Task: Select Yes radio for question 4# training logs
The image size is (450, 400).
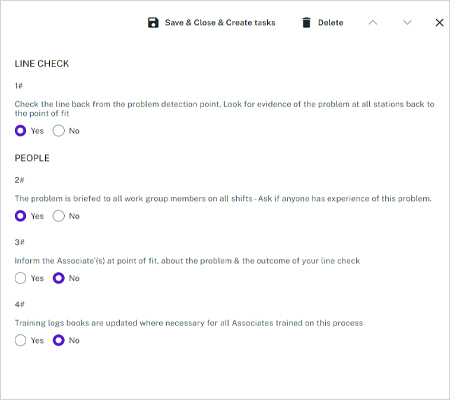Action: point(20,340)
